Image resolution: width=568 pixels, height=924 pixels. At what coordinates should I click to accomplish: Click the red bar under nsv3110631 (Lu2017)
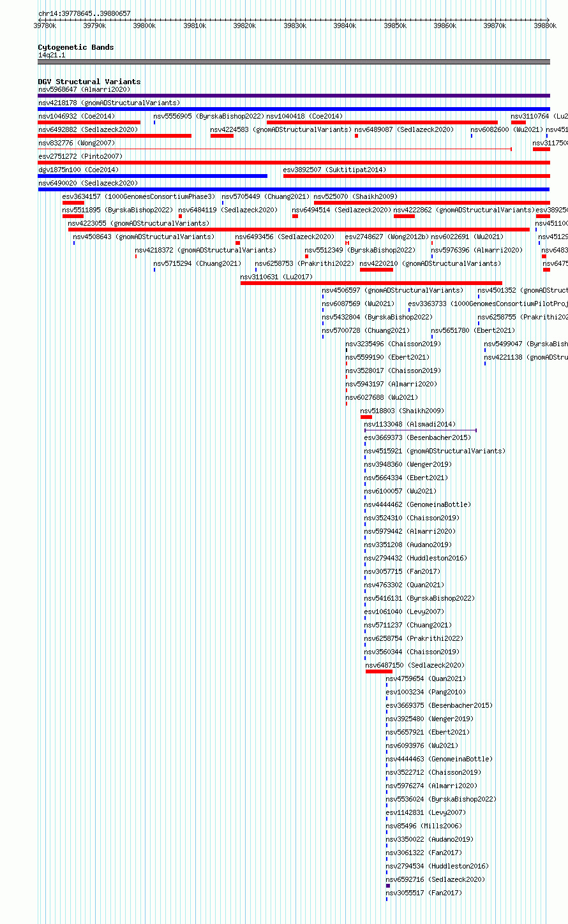point(371,283)
